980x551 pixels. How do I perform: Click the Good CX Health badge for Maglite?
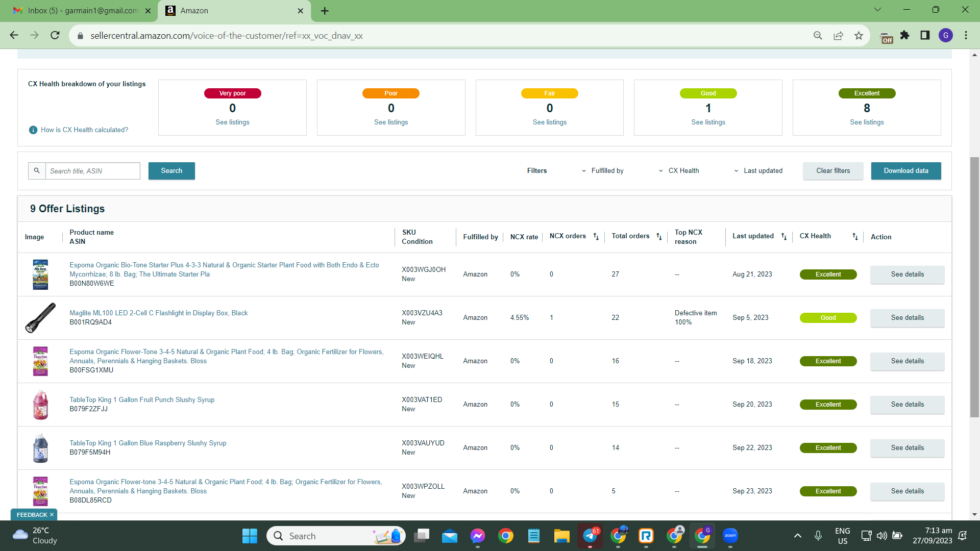[x=828, y=318]
